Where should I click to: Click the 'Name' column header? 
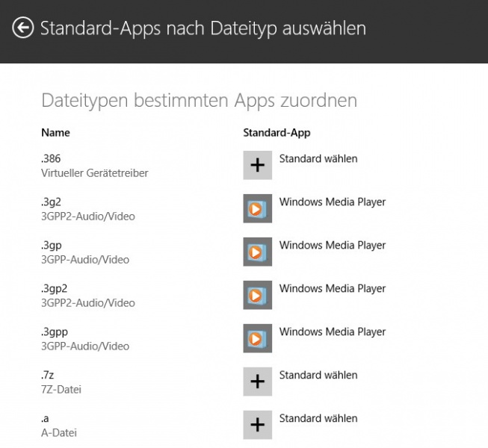coord(56,133)
